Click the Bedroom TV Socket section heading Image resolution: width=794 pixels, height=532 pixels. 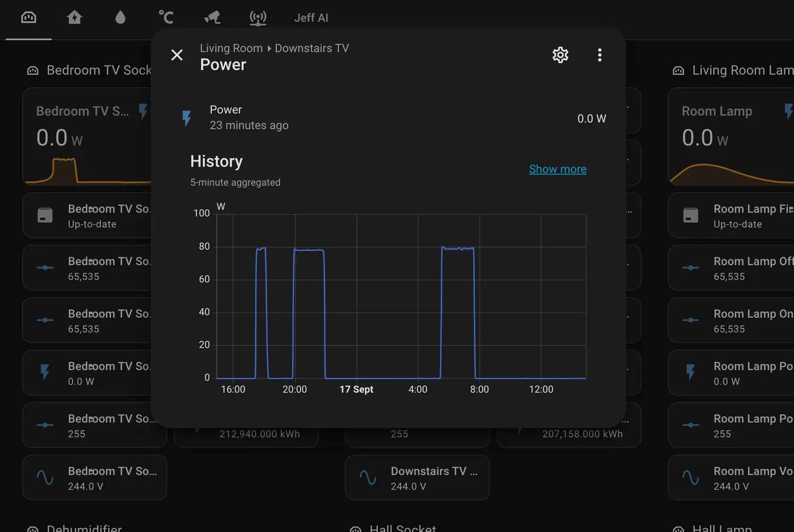(x=99, y=70)
